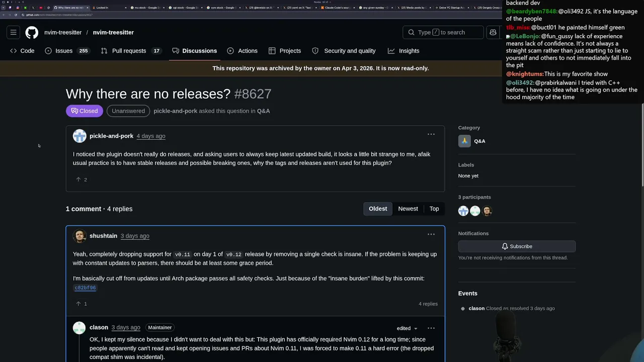Open the Security and quality tab
Screen dimensions: 644x362
tap(344, 51)
